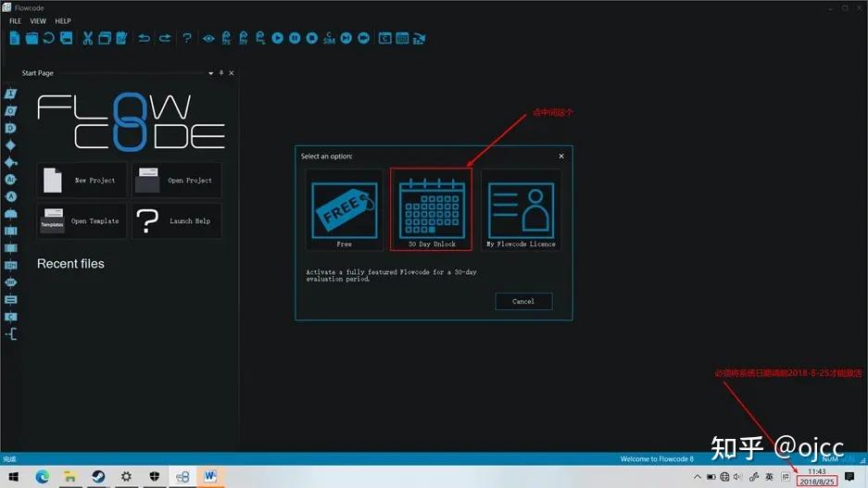Open Word from the taskbar
Viewport: 868px width, 488px height.
(210, 476)
